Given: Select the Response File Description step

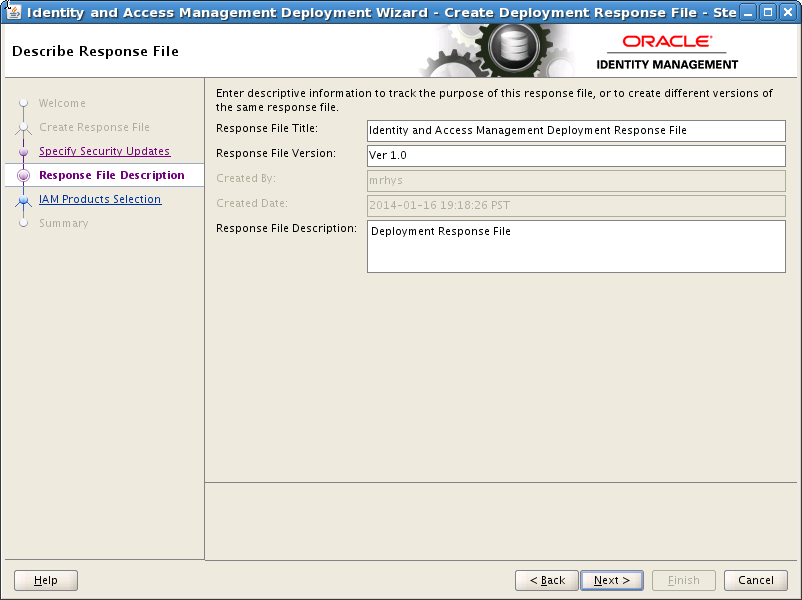Looking at the screenshot, I should coord(112,175).
